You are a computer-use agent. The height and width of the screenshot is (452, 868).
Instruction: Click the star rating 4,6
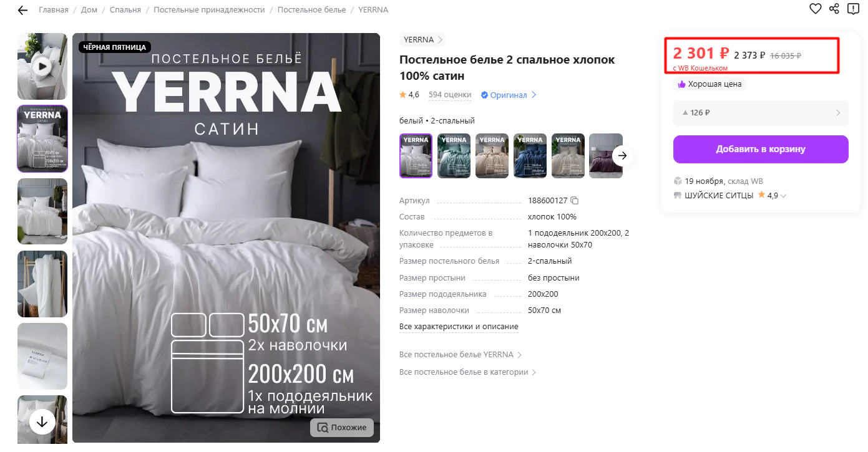click(409, 95)
